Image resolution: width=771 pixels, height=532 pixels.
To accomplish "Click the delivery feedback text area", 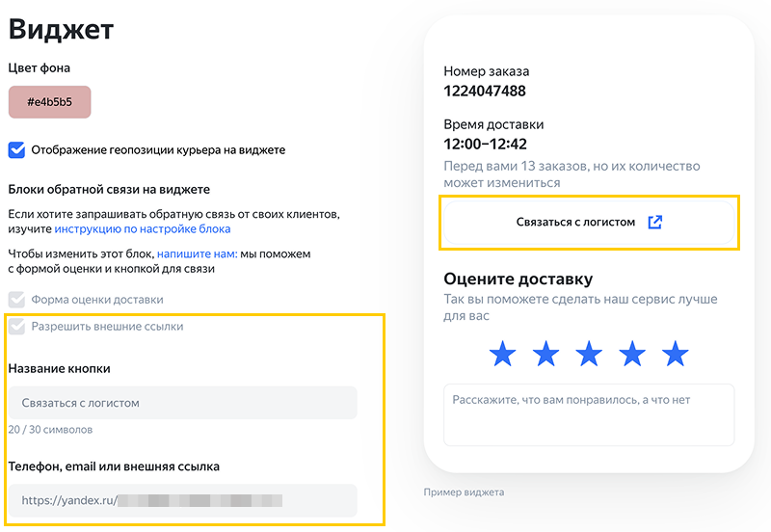I will 589,414.
